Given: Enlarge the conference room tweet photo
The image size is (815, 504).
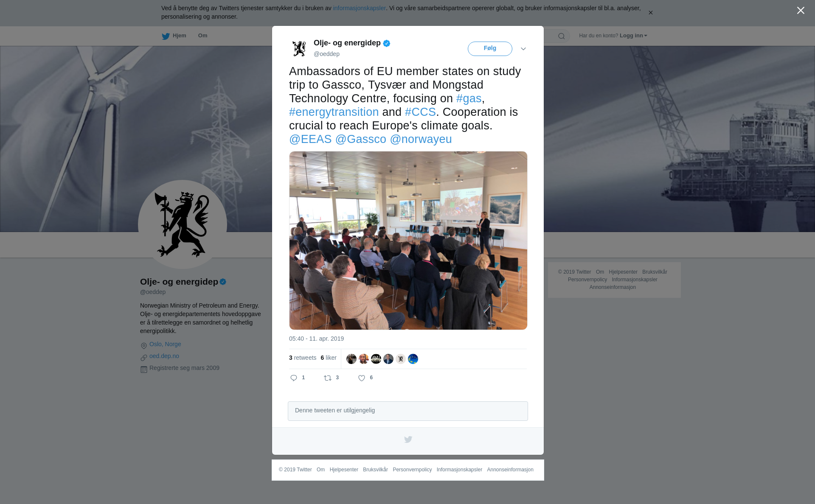Looking at the screenshot, I should point(408,241).
